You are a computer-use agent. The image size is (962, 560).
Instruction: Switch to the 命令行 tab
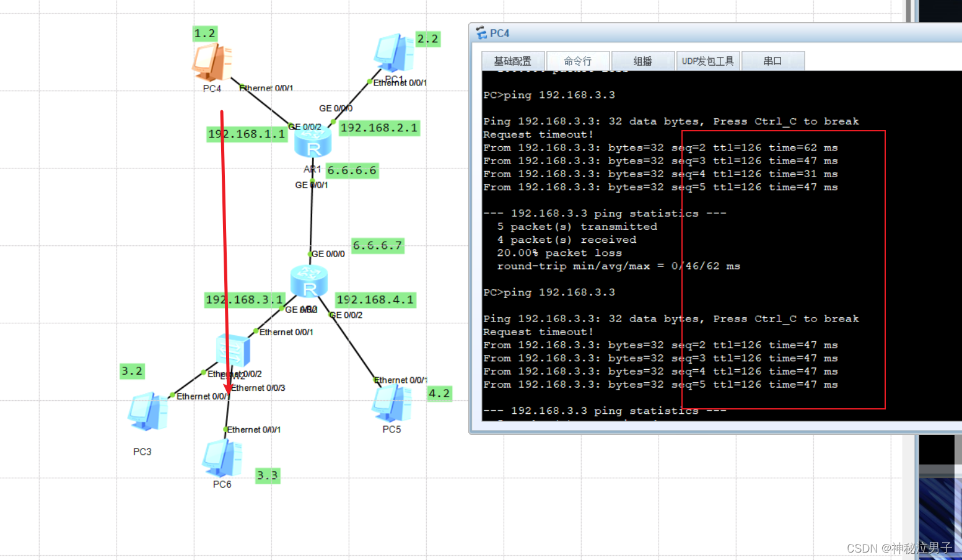tap(578, 61)
